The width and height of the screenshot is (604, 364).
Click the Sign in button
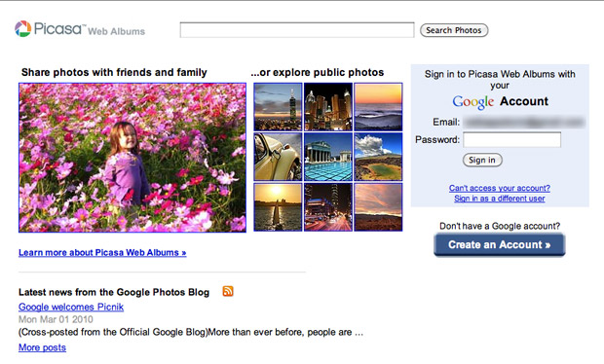[482, 160]
